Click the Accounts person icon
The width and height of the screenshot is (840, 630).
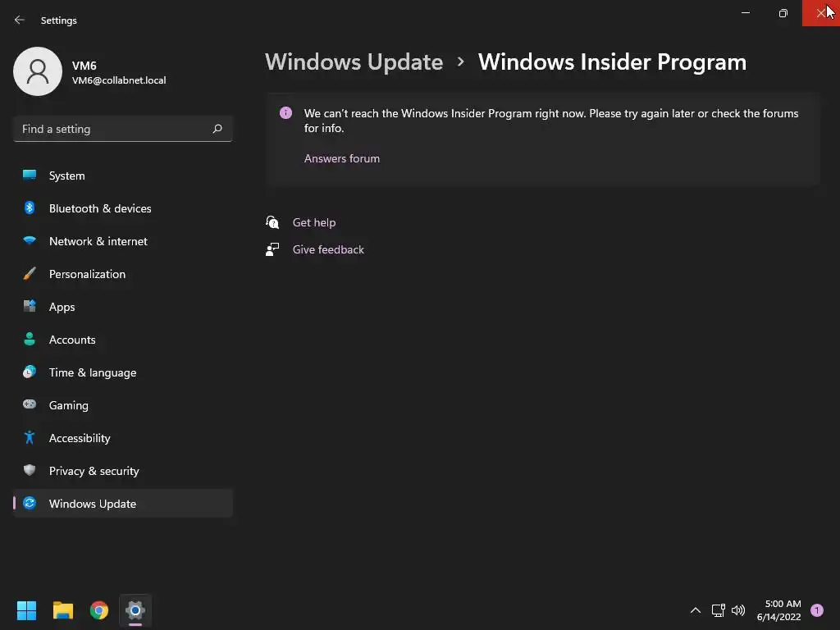click(30, 339)
